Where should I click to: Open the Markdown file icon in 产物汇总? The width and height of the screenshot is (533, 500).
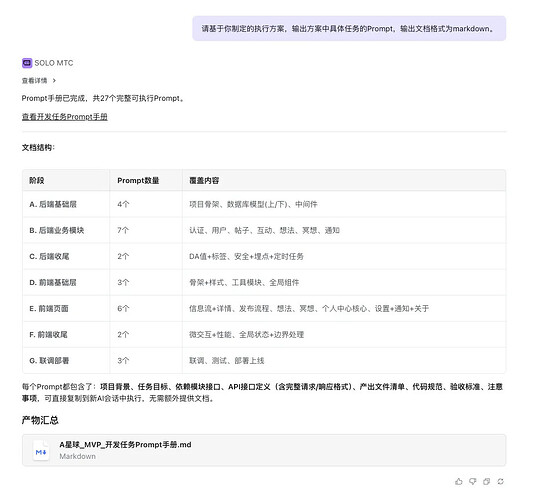[41, 451]
